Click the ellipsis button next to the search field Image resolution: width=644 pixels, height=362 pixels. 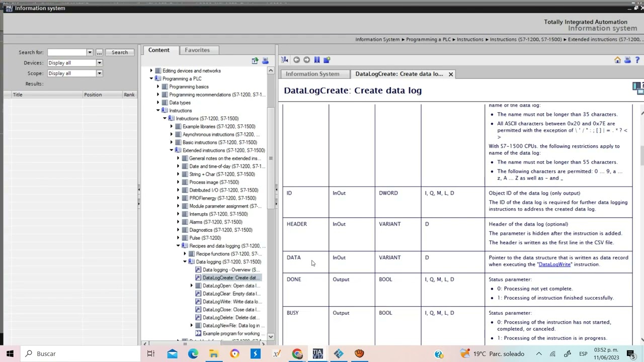pos(99,52)
